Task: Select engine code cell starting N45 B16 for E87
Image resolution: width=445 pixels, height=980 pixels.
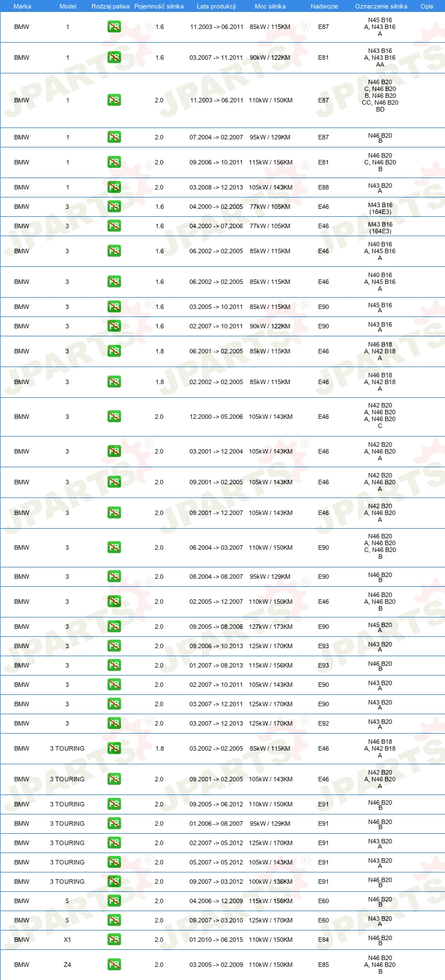Action: pyautogui.click(x=380, y=27)
